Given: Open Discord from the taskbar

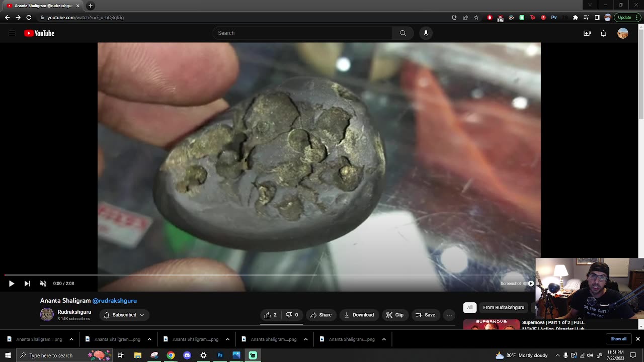Looking at the screenshot, I should tap(187, 355).
